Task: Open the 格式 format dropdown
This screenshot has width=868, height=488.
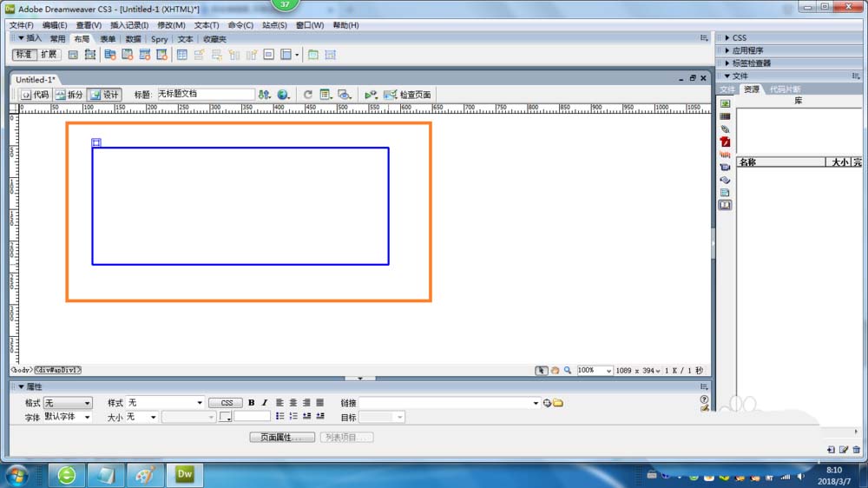Action: (x=68, y=403)
